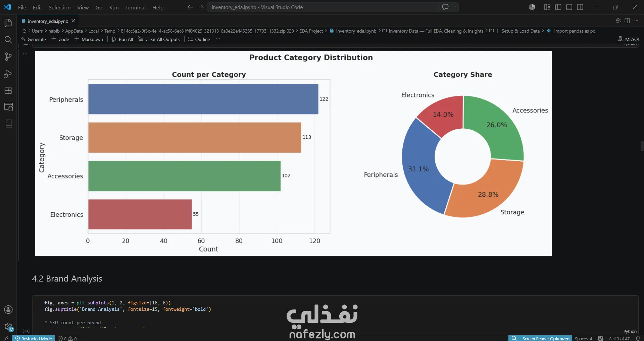The image size is (644, 341).
Task: Open the Terminal menu
Action: (x=135, y=7)
